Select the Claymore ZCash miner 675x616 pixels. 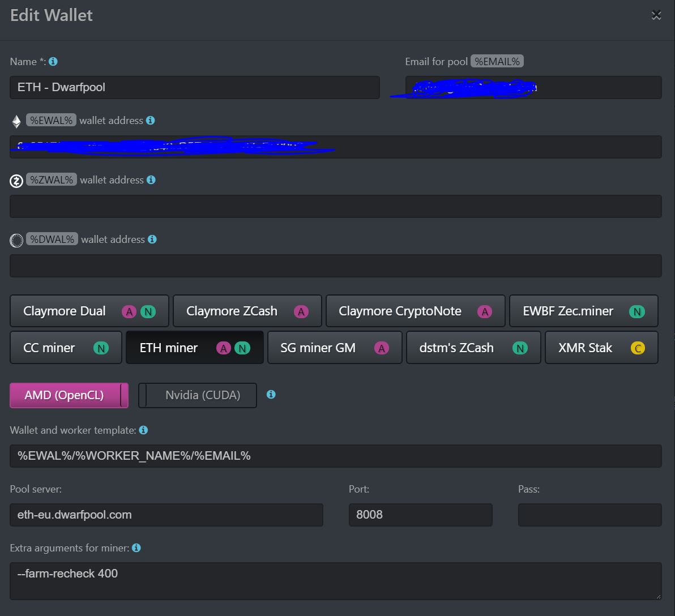247,311
